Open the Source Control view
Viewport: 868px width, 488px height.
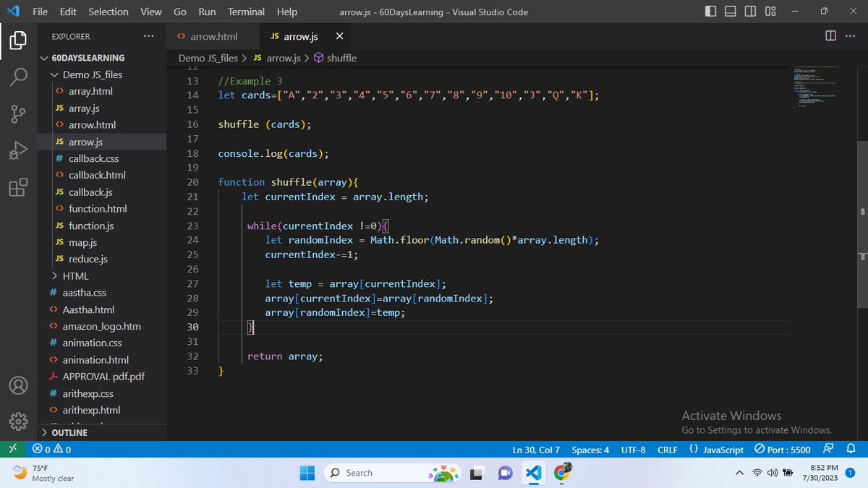(x=18, y=114)
